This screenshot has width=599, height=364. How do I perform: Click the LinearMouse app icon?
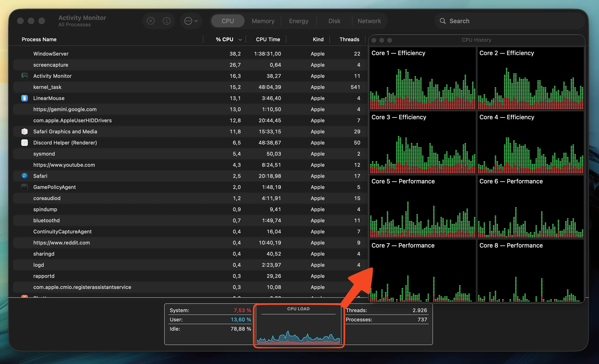[x=24, y=98]
